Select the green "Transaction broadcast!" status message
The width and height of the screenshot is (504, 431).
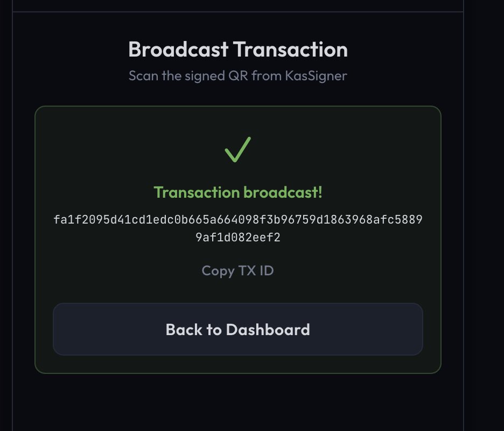[237, 192]
